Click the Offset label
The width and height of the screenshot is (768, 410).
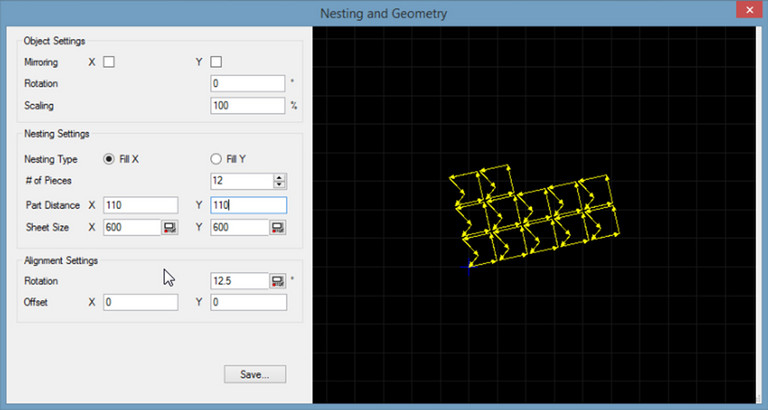click(36, 302)
